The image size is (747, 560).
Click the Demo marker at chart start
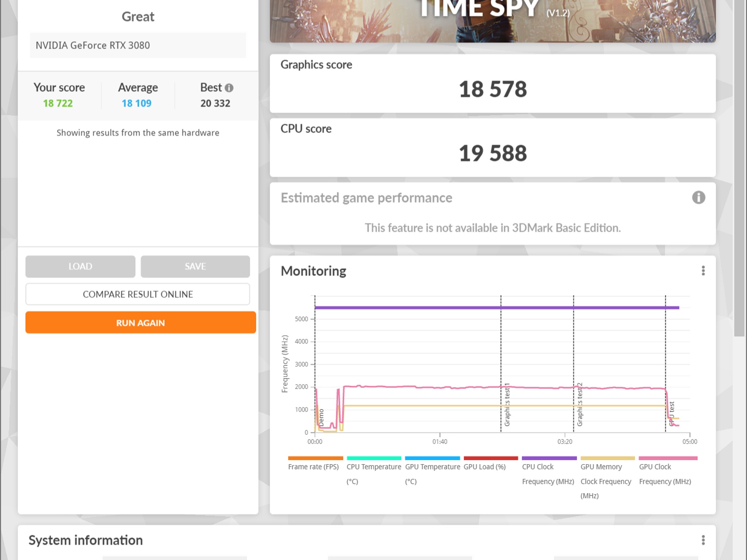coord(321,418)
